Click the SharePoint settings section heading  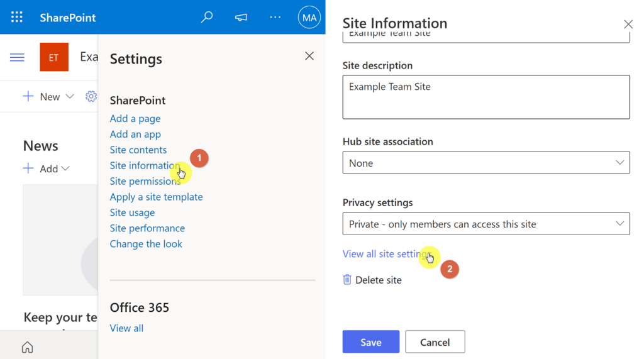[x=138, y=100]
